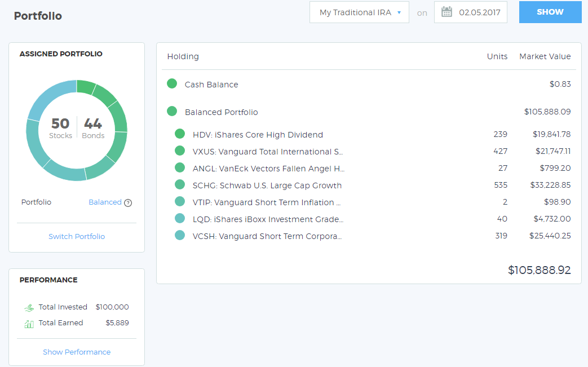Click the dot next to HDV holding
This screenshot has height=367, width=588.
coord(180,134)
